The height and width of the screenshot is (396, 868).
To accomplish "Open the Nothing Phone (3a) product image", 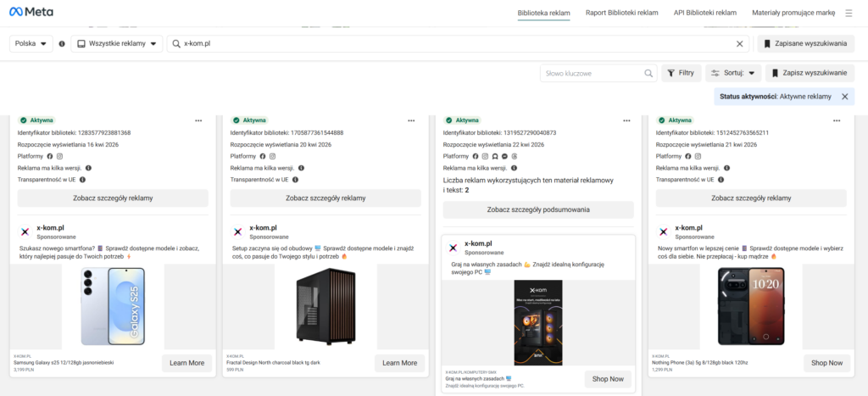I will 751,306.
